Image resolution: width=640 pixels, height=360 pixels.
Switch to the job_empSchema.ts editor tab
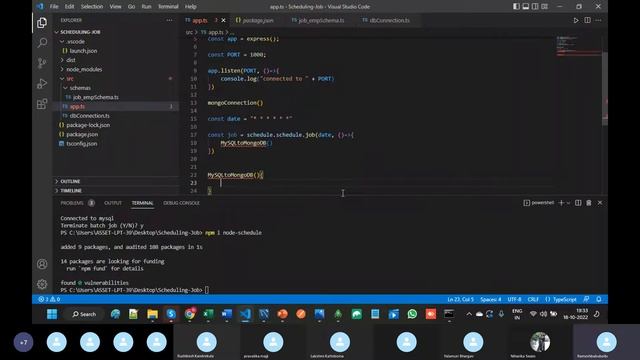318,20
